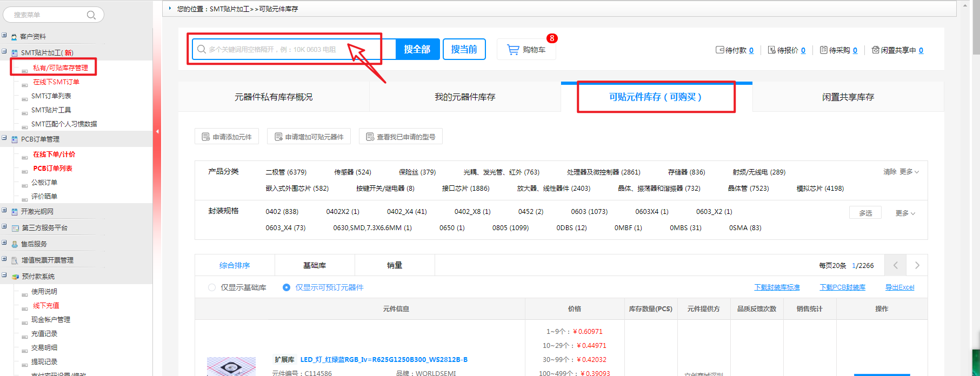Select 仅显示可预订元器件 radio button
This screenshot has width=980, height=376.
pos(286,287)
